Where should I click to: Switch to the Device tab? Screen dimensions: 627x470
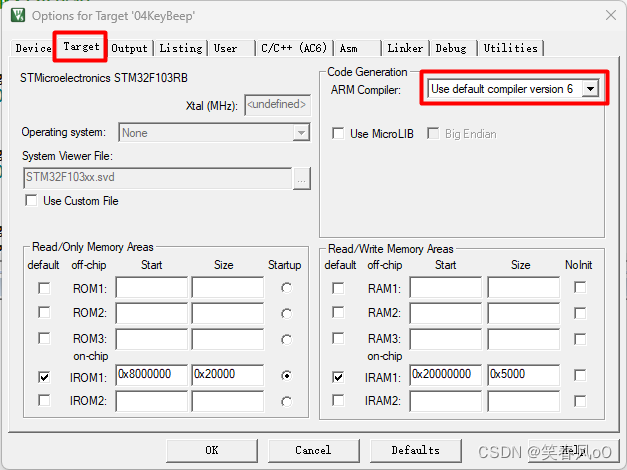[x=33, y=48]
